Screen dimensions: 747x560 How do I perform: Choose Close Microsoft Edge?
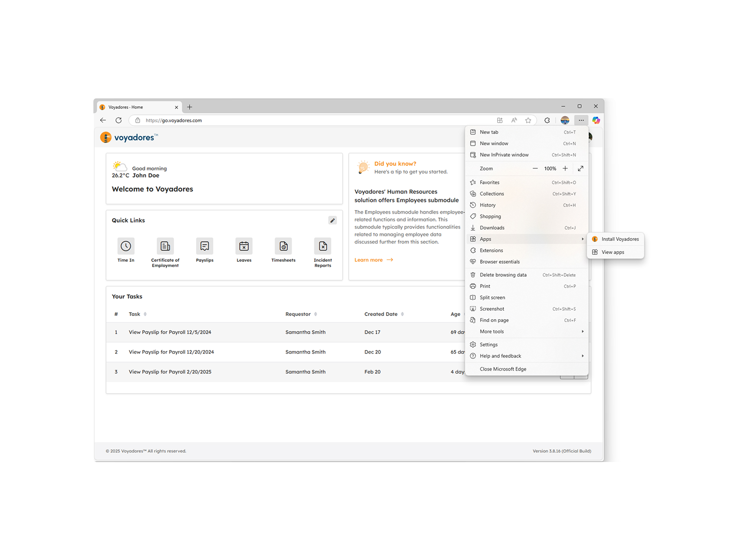coord(527,369)
